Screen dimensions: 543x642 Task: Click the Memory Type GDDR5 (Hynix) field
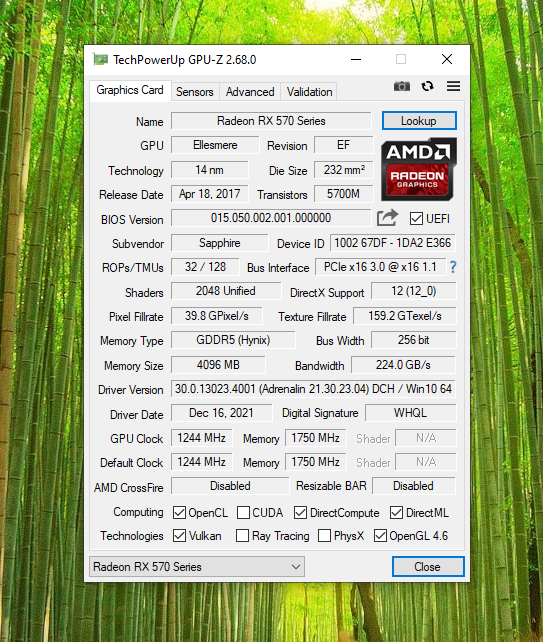(233, 340)
